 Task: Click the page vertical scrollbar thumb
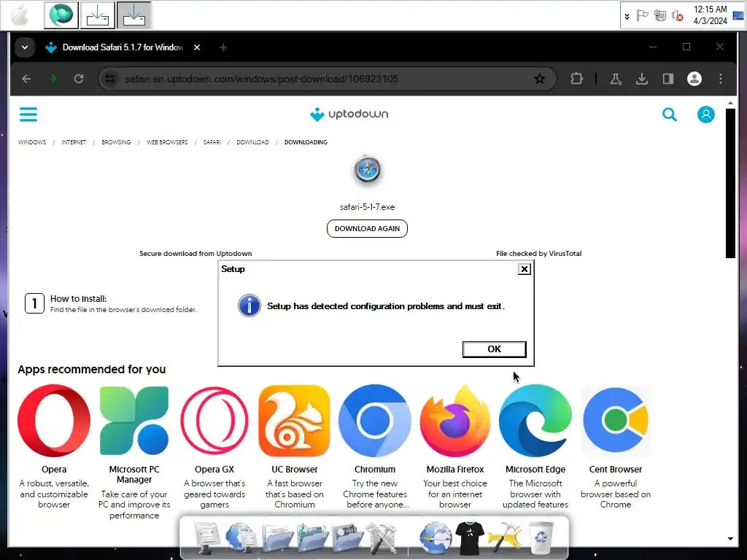[730, 183]
